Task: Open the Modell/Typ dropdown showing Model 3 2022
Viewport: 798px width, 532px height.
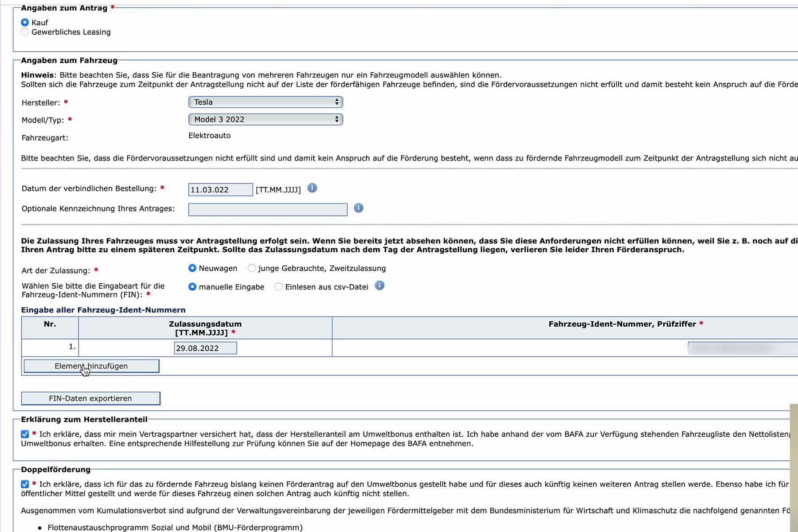Action: tap(266, 119)
